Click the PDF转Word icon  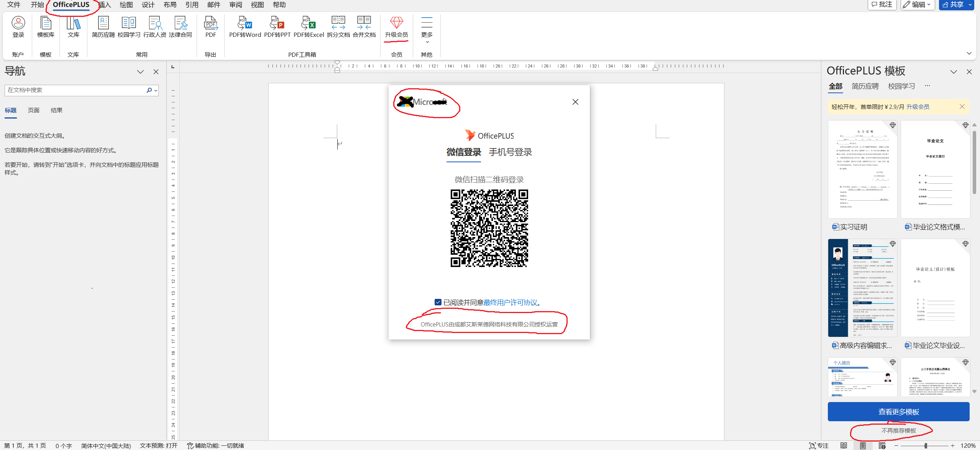pos(245,23)
